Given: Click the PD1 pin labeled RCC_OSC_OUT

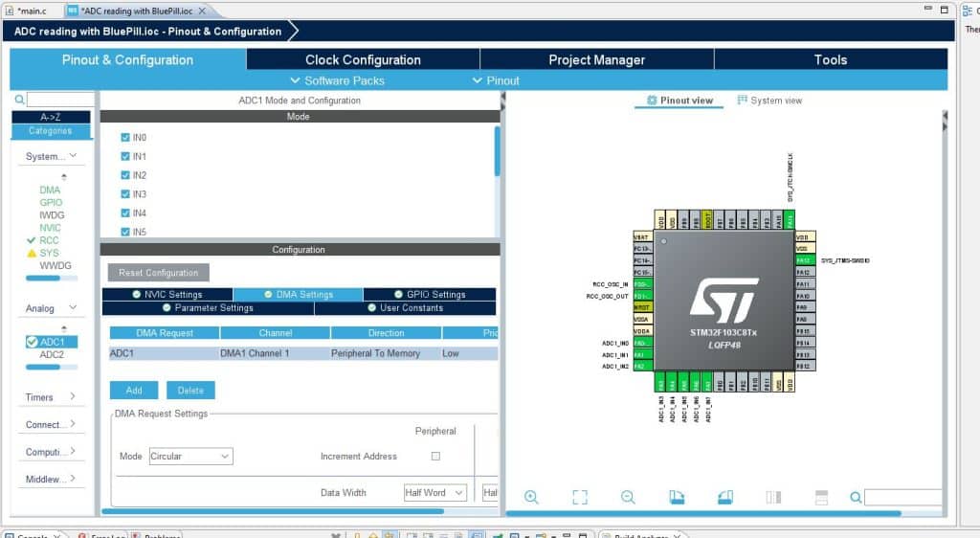Looking at the screenshot, I should [642, 296].
